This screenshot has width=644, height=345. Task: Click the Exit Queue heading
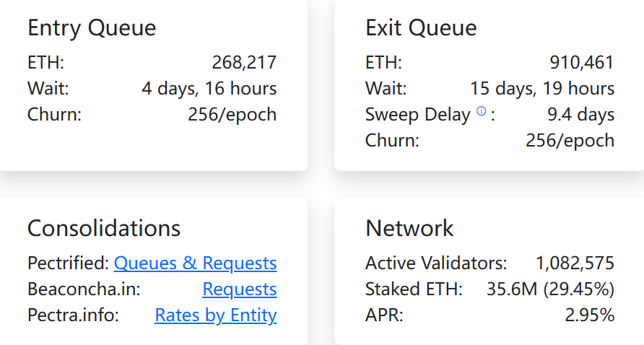click(x=421, y=28)
